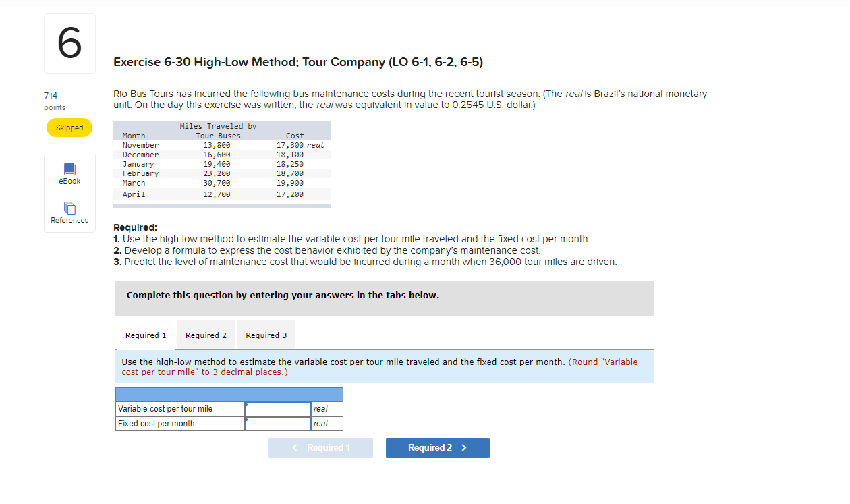Click the real unit beside Variable cost
The image size is (850, 504).
tap(320, 409)
